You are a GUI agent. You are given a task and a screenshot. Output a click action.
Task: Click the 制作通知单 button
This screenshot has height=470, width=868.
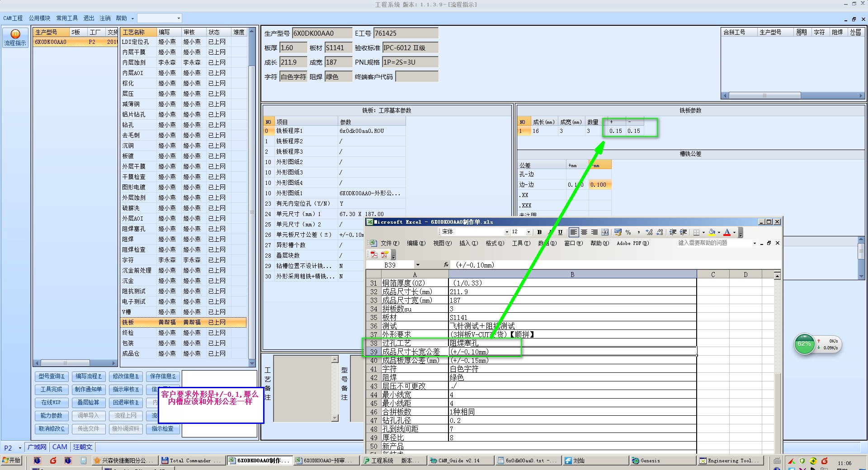89,389
